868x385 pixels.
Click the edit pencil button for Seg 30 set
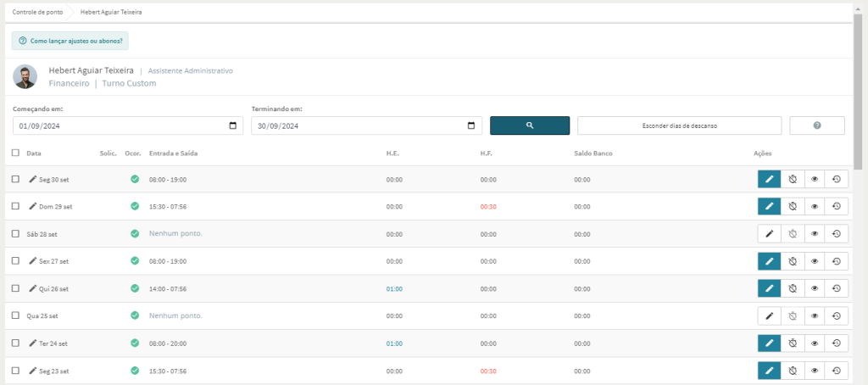[769, 179]
